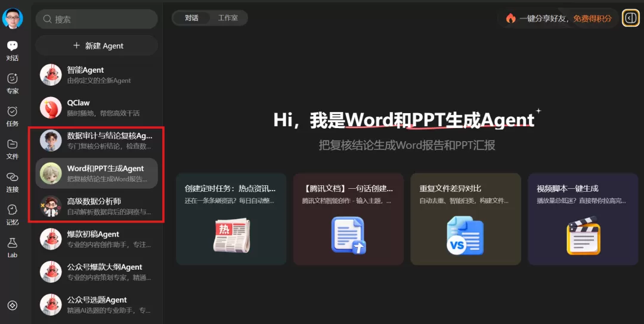Click 专业的内容策划专家 subtitle
644x324 pixels.
109,278
